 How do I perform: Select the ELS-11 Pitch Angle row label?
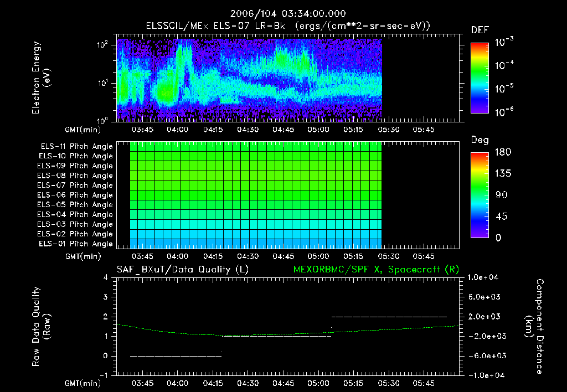(x=76, y=147)
